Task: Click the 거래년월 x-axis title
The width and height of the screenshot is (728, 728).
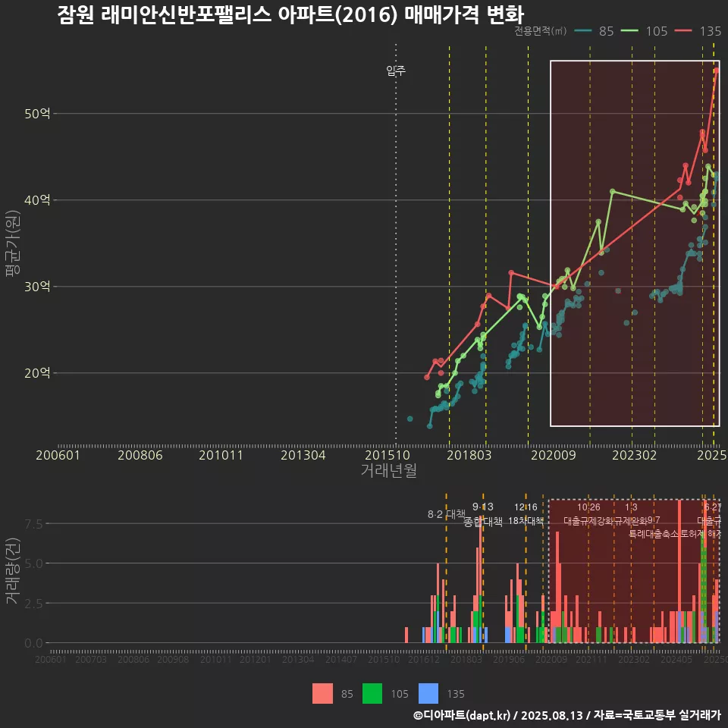Action: click(388, 470)
